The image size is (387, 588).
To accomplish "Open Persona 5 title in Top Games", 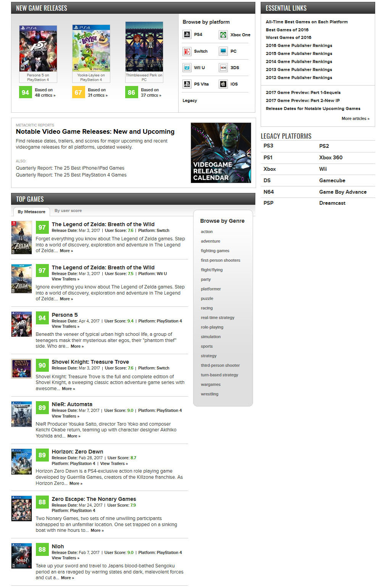I will click(64, 315).
